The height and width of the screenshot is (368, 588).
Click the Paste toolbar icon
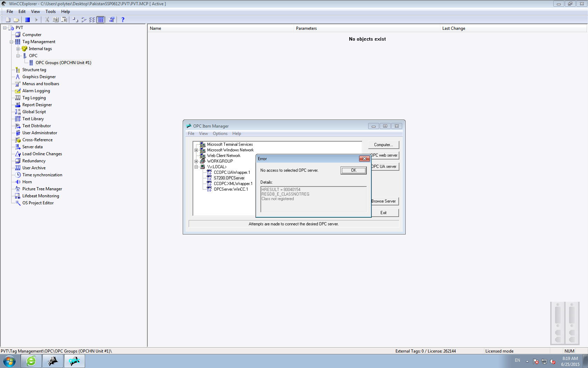tap(64, 20)
